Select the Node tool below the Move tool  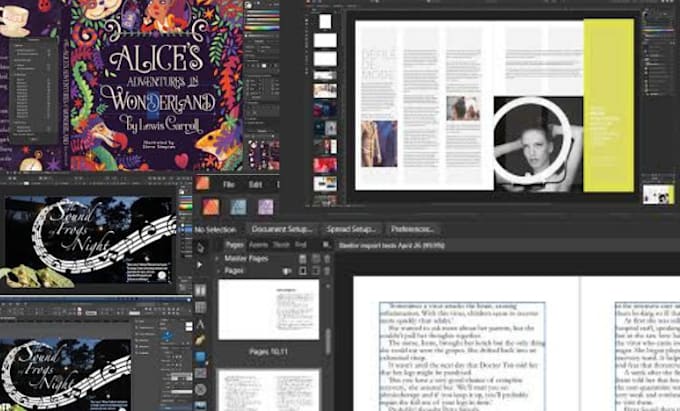click(199, 265)
